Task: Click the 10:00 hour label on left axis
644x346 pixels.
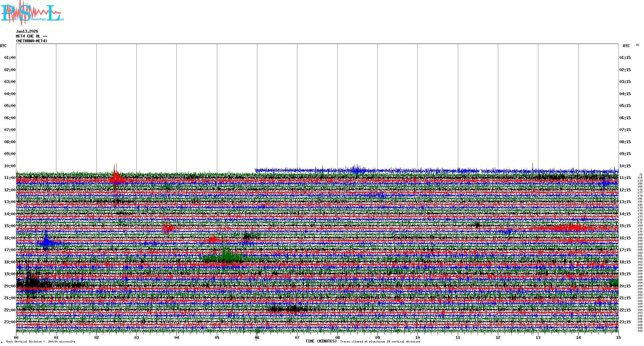Action: click(x=10, y=166)
